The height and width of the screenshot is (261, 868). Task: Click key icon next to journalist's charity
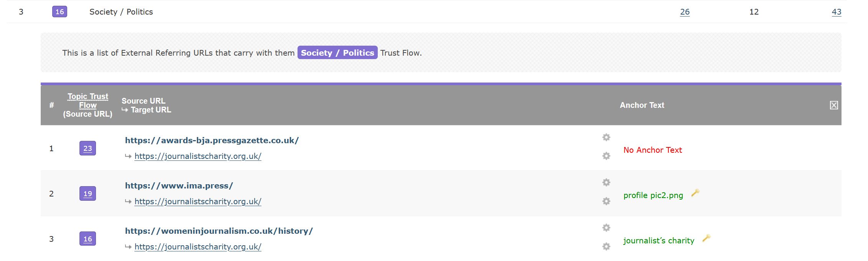(x=706, y=238)
